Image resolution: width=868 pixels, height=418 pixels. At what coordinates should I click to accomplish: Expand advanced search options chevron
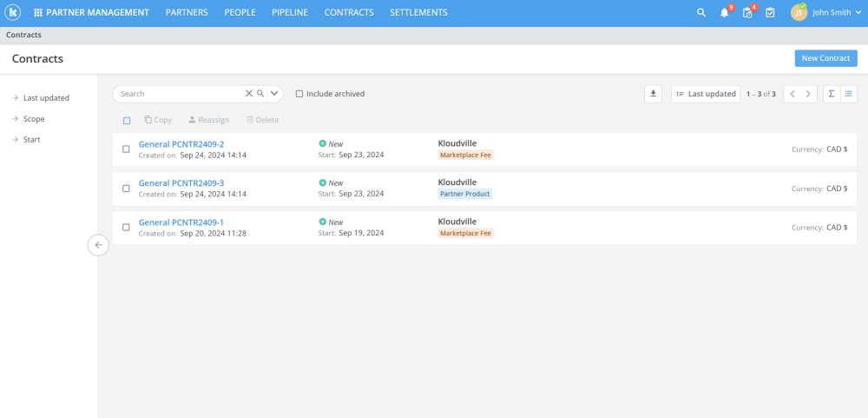coord(274,94)
